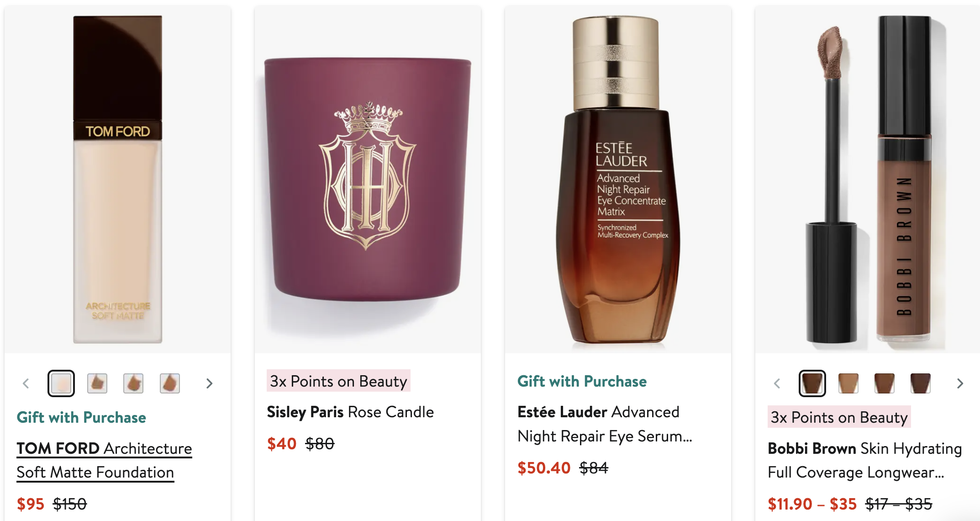Image resolution: width=980 pixels, height=521 pixels.
Task: Show next Tom Ford foundation shades
Action: (209, 383)
